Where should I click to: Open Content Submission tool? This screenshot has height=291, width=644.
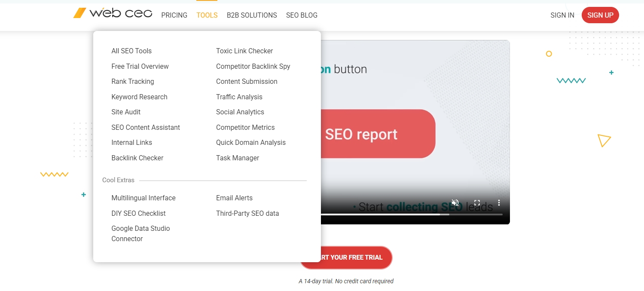247,82
